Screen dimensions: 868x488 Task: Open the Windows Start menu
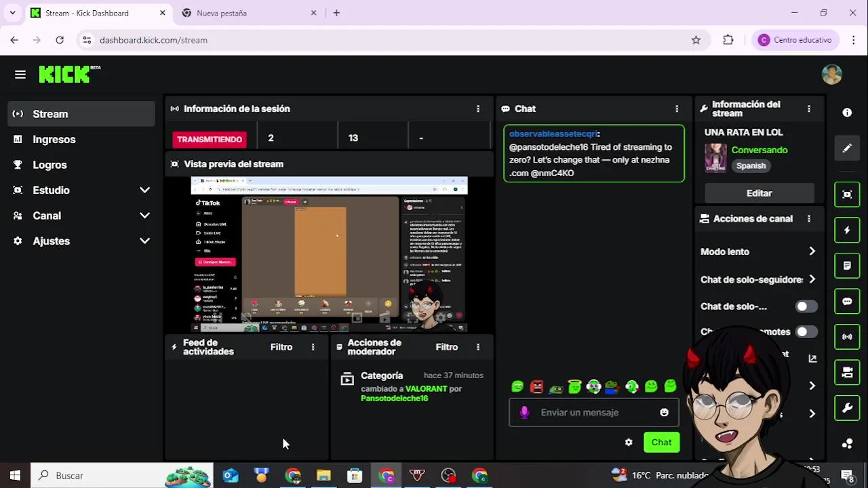pos(15,476)
